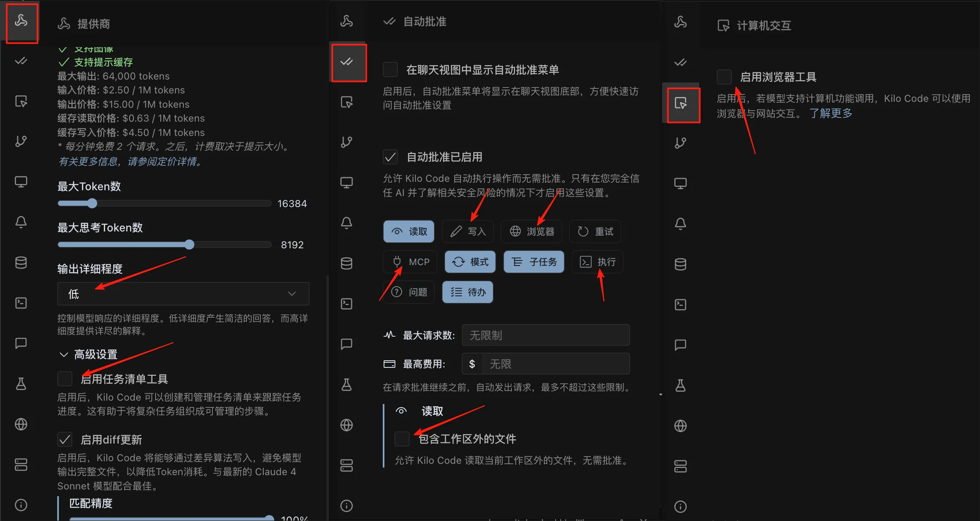980x521 pixels.
Task: Click the text 输入价格: $2.50 / 1M tokens
Action: tap(121, 90)
